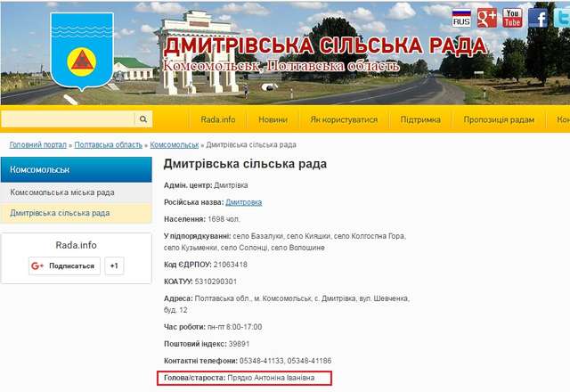
Task: Click the +1 button
Action: 114,265
